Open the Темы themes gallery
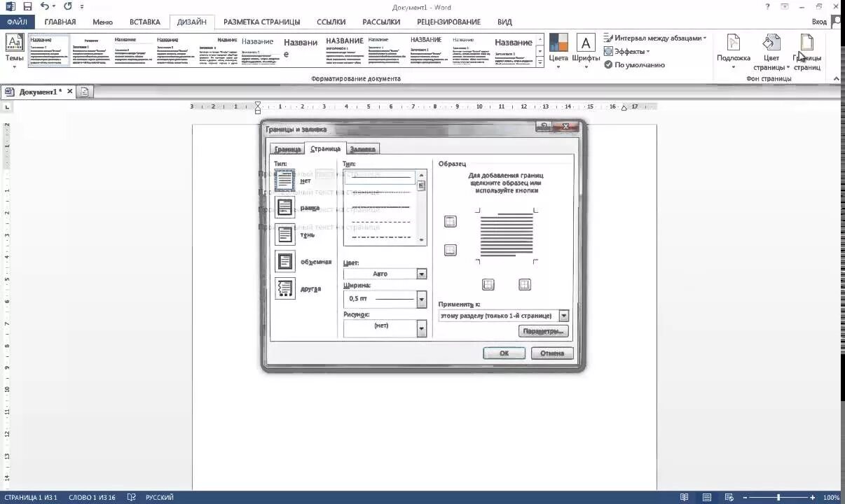Screen dimensions: 845x504 click(14, 50)
